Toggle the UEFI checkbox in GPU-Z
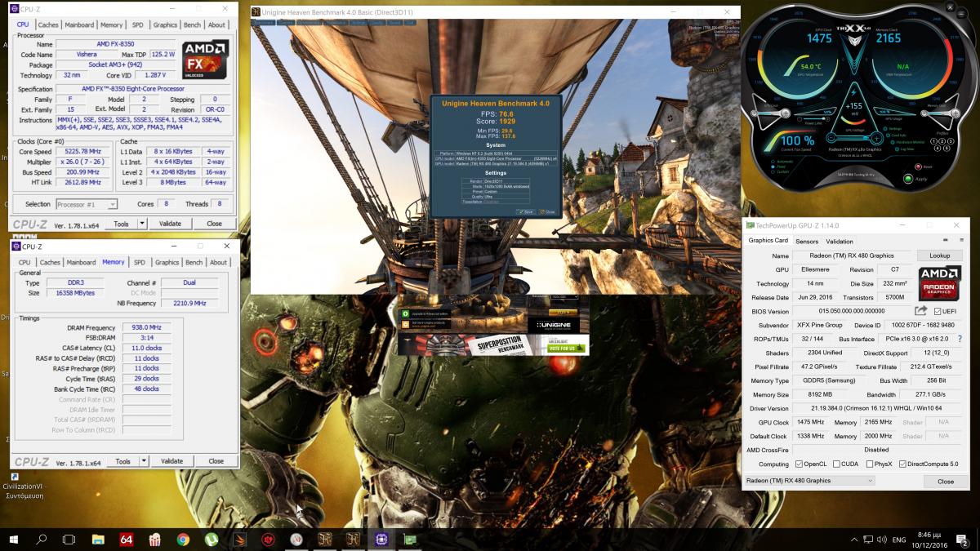This screenshot has height=551, width=980. pyautogui.click(x=937, y=311)
